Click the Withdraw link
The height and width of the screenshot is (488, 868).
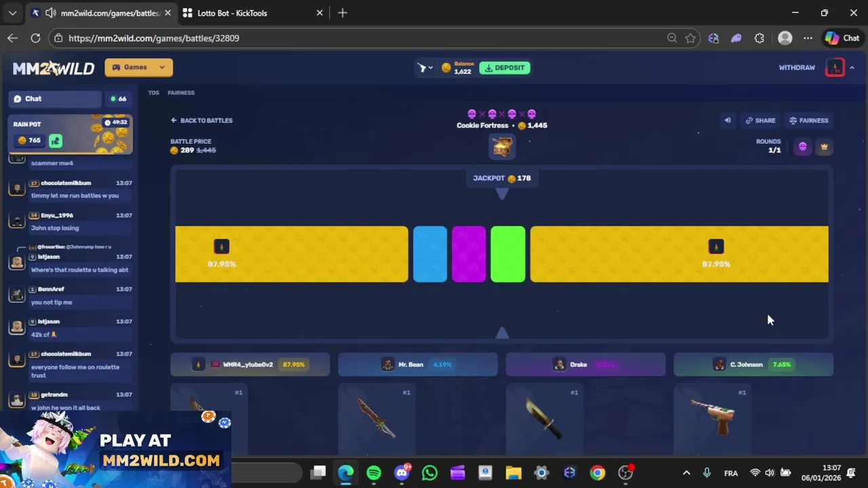797,68
